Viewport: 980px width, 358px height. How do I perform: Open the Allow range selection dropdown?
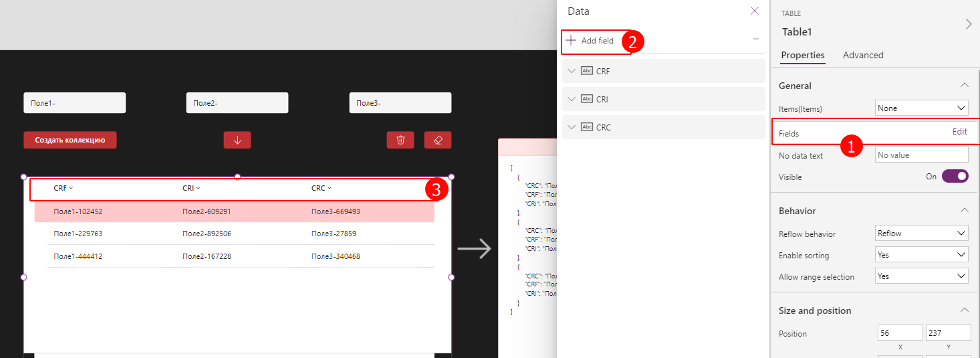coord(921,276)
